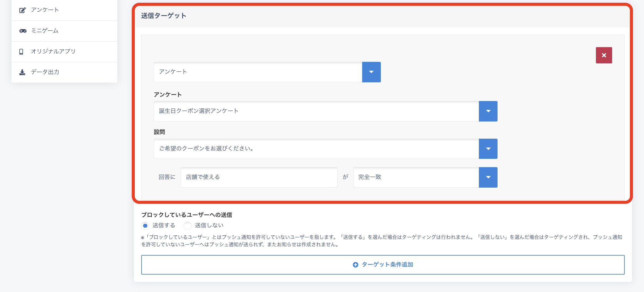Select 送信しない radio button
644x292 pixels.
[188, 226]
